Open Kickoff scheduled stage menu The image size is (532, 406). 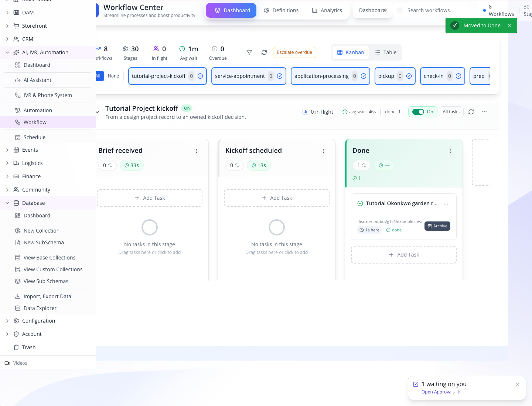coord(324,151)
